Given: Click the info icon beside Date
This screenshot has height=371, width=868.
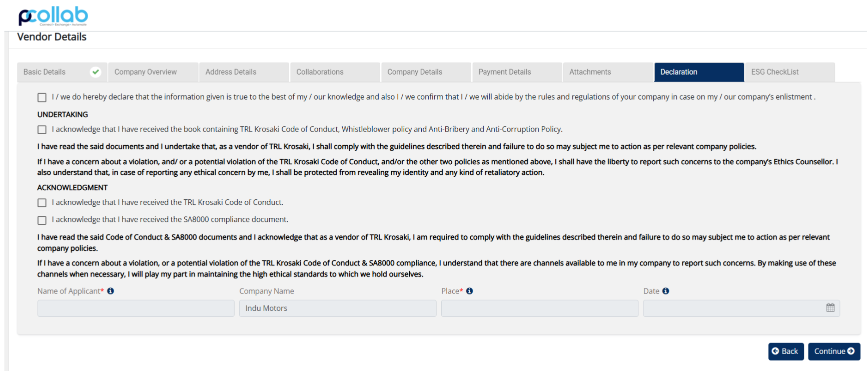Looking at the screenshot, I should [665, 291].
